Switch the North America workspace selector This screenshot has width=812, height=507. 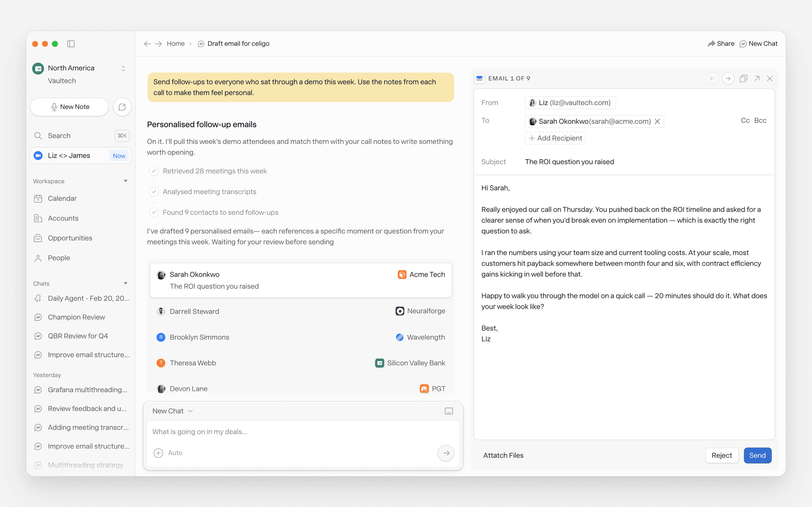click(x=123, y=68)
